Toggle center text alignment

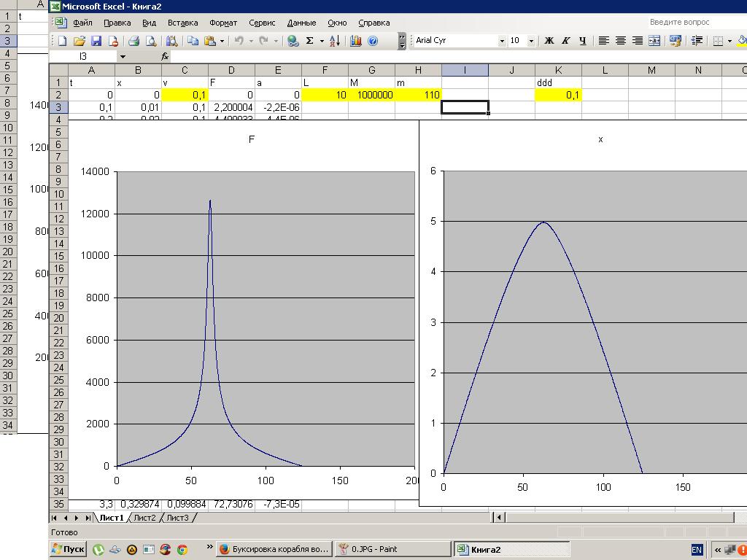pyautogui.click(x=620, y=41)
